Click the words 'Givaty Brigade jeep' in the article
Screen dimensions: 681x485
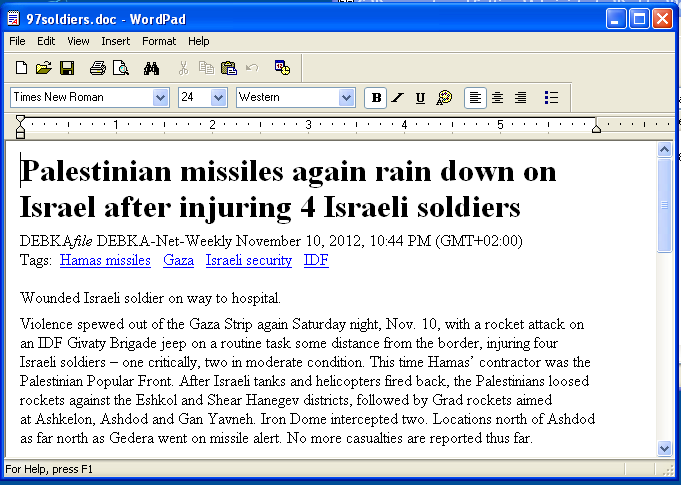(127, 343)
